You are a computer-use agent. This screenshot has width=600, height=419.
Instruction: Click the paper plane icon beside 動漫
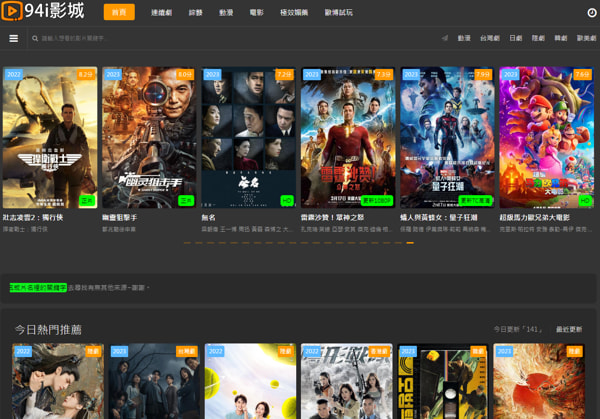(445, 38)
